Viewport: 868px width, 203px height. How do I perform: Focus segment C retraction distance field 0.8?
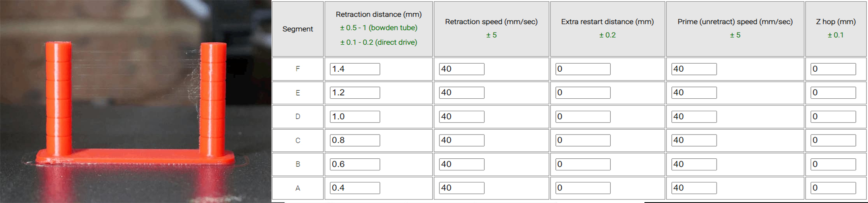pyautogui.click(x=355, y=140)
